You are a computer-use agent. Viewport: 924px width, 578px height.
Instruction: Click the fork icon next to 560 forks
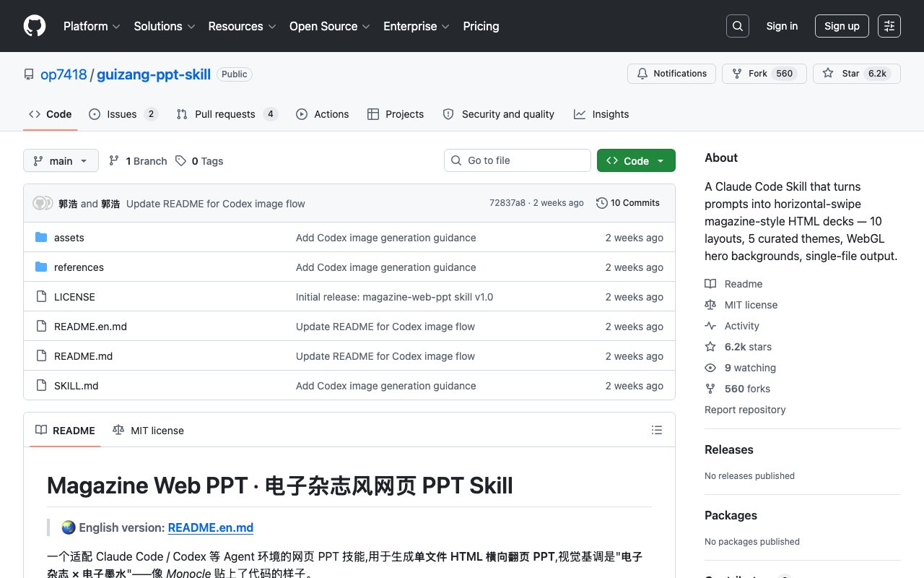point(710,389)
